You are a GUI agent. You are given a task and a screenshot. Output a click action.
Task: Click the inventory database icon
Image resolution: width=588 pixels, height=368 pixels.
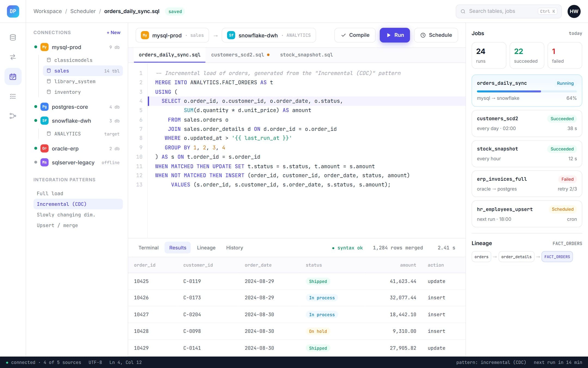coord(49,92)
